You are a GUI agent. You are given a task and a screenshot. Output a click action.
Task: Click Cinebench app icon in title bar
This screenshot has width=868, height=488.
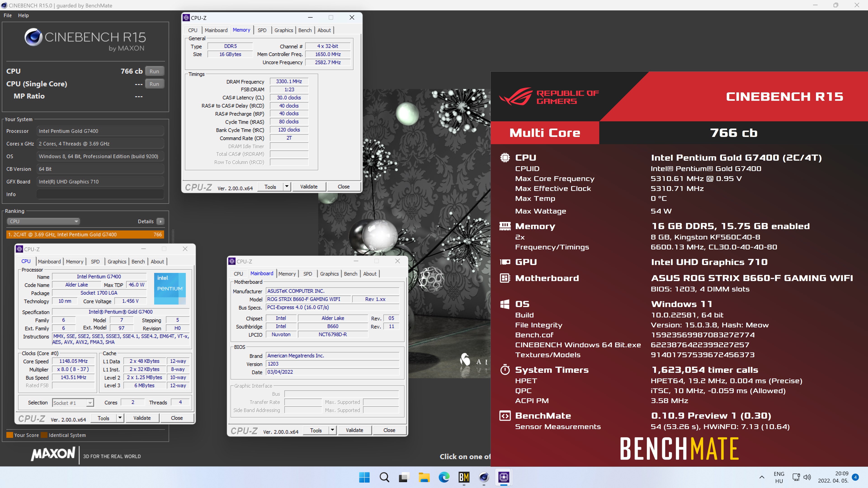click(x=4, y=5)
